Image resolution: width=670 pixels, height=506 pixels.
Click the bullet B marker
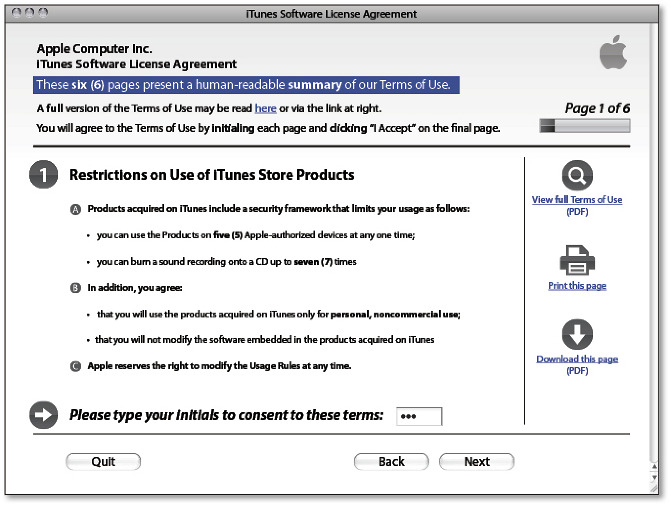(x=75, y=288)
